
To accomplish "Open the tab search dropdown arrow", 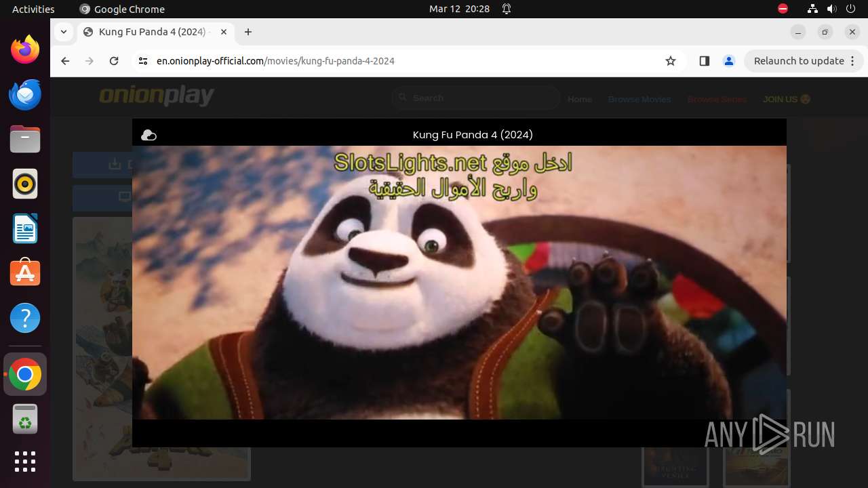I will click(63, 32).
